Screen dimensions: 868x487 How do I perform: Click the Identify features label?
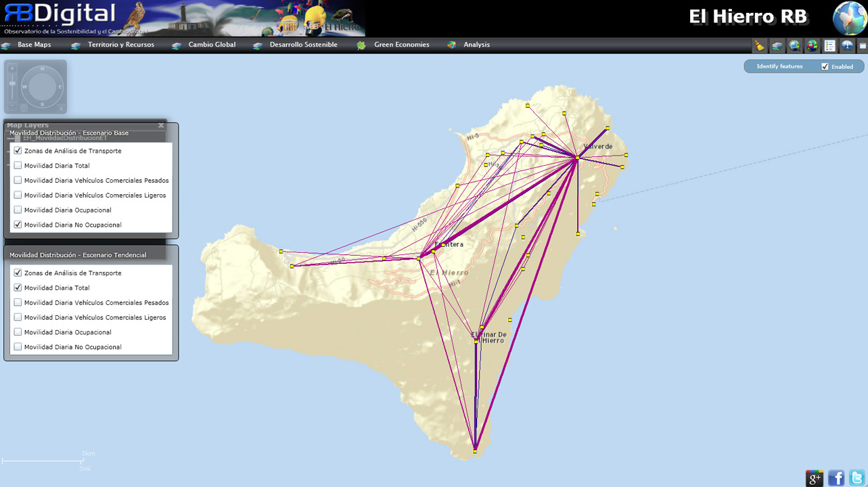pos(779,66)
